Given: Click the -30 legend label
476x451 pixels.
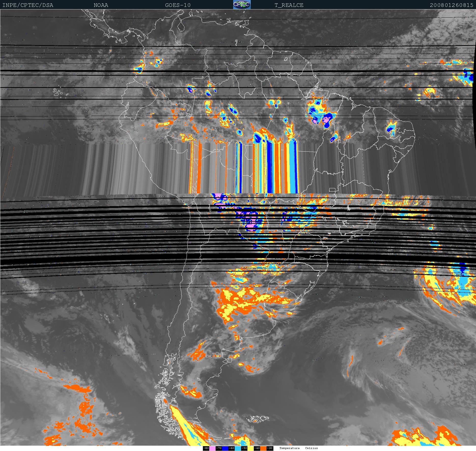Looking at the screenshot, I should (x=270, y=448).
